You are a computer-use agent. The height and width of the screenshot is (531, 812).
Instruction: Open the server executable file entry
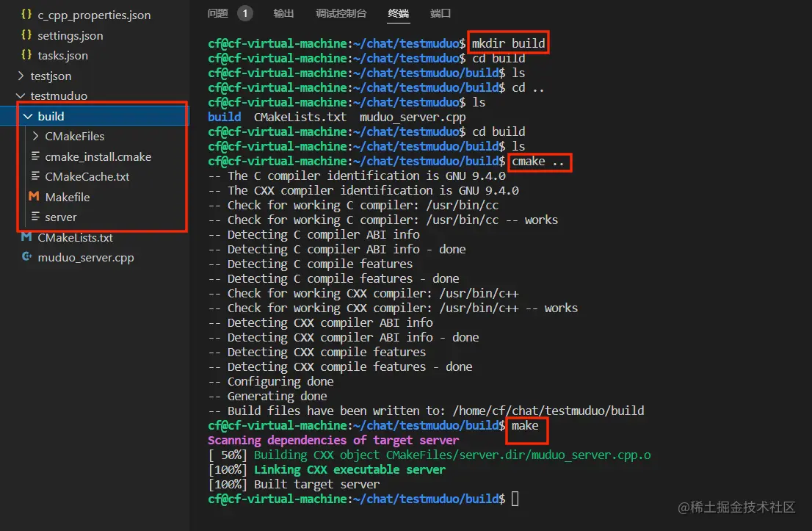(61, 217)
